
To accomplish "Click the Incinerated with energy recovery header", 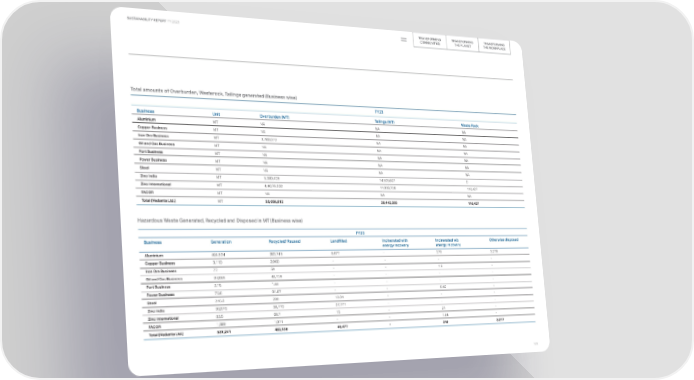I will 395,243.
